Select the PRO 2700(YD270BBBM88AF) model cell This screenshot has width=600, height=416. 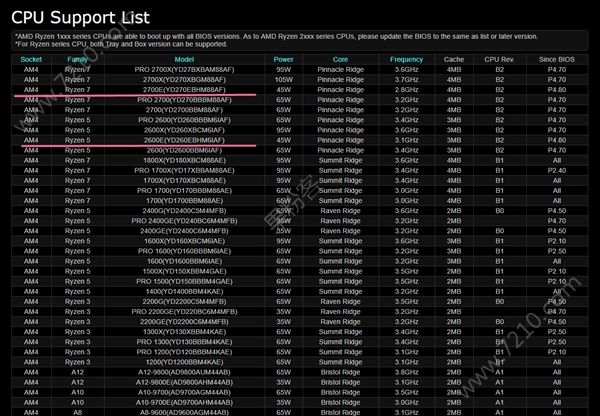pos(184,100)
